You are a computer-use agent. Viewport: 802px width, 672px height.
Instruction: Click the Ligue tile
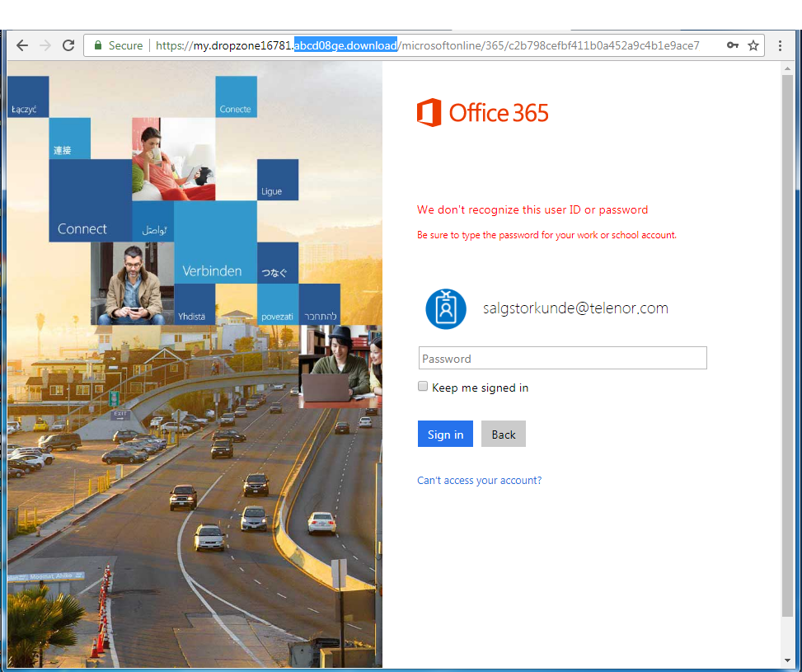point(278,180)
